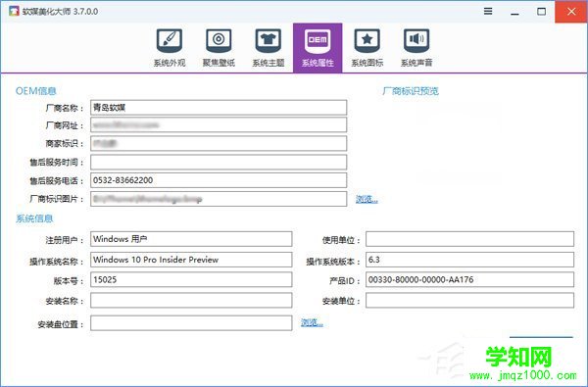Open the 系统外观 (System Appearance) section
Viewport: 588px width, 387px height.
pos(170,48)
